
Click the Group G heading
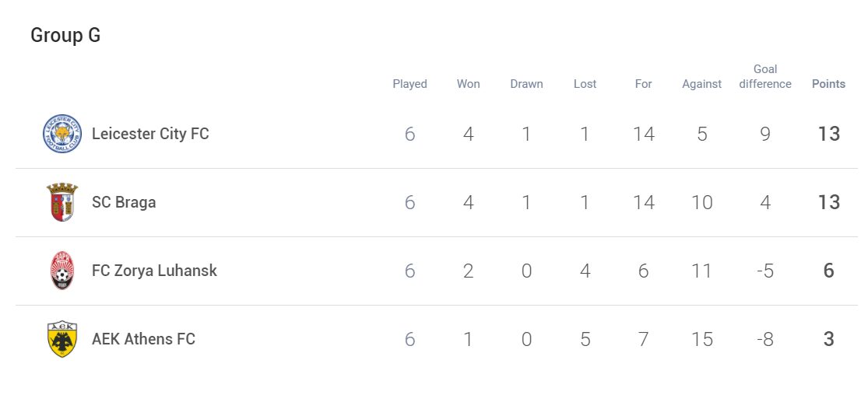pos(65,35)
